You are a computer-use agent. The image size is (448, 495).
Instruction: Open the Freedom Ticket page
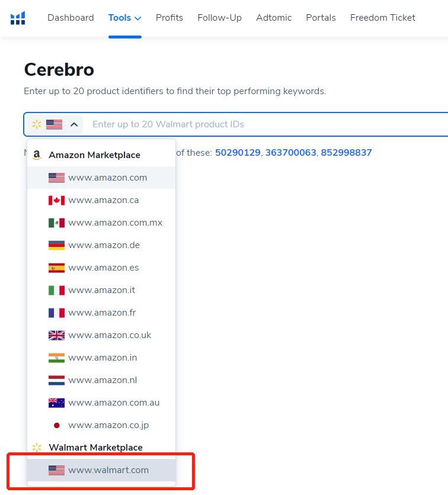[x=383, y=18]
